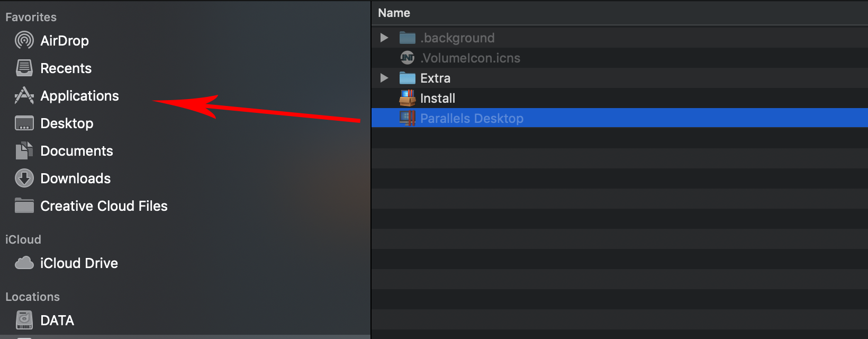Select the .VolumeIcon.icns file
The image size is (868, 339).
pos(470,58)
